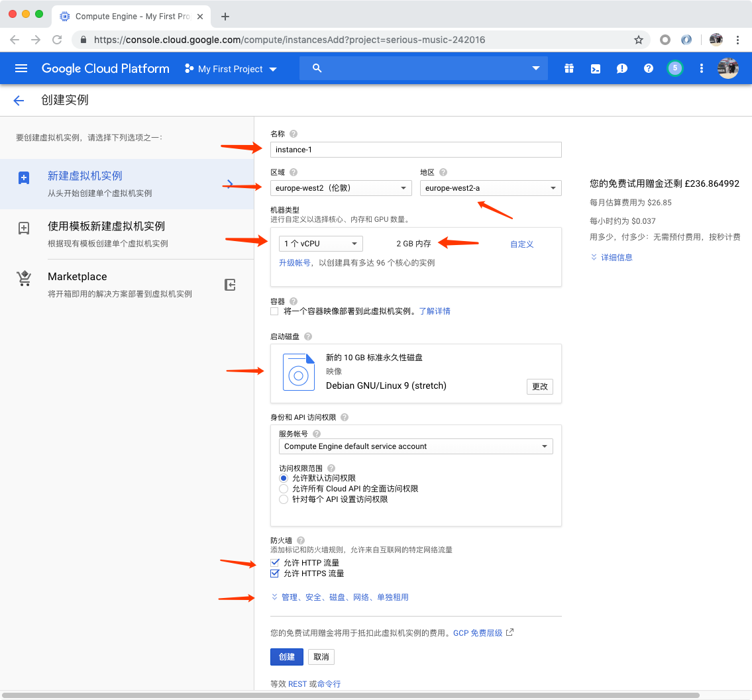The image size is (752, 700).
Task: Click the instance-1 name field
Action: [416, 150]
